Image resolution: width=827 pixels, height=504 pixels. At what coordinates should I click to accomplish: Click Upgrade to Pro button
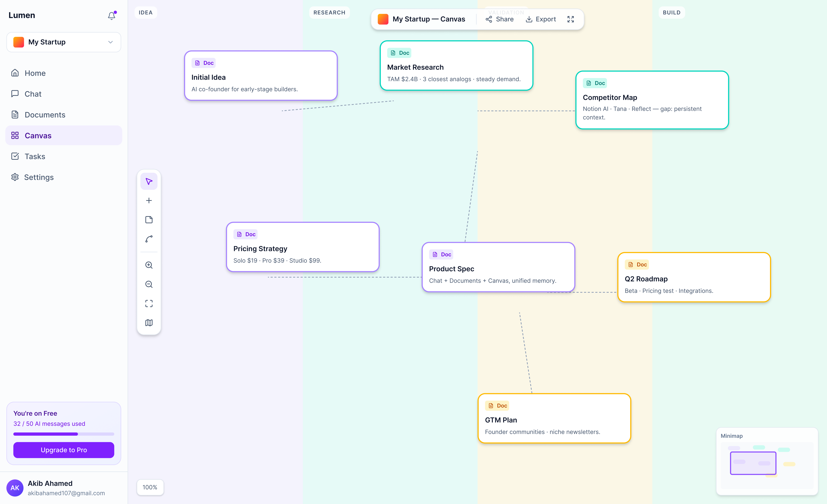64,450
